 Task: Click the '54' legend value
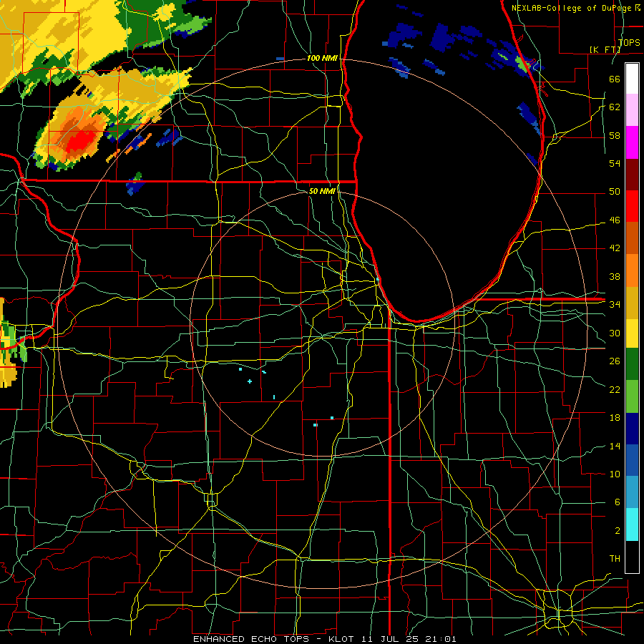pyautogui.click(x=615, y=163)
